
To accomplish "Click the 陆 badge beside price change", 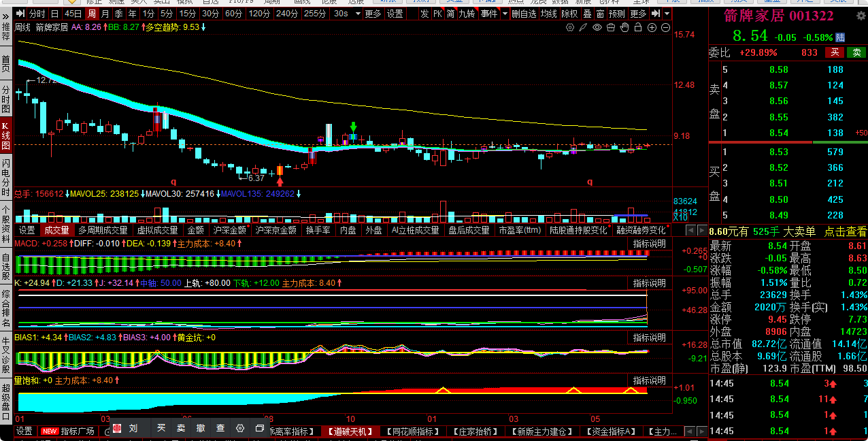I will (x=840, y=37).
